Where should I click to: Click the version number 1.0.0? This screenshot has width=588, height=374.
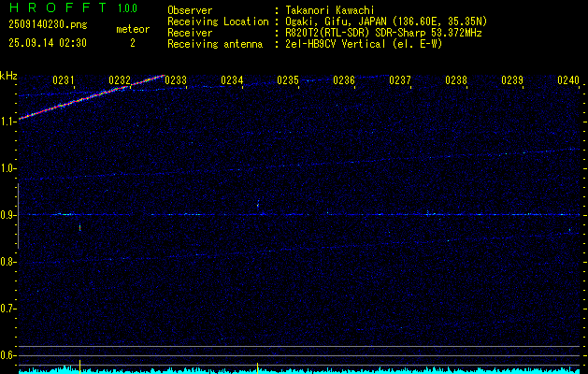[127, 8]
